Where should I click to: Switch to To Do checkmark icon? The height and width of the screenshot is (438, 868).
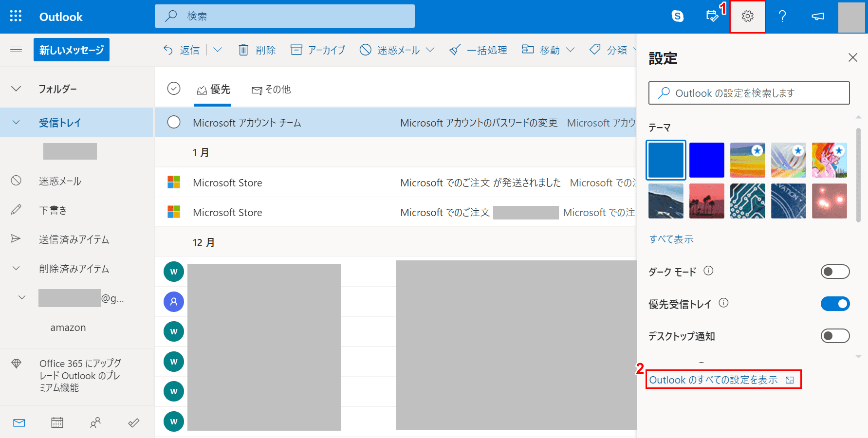(134, 422)
